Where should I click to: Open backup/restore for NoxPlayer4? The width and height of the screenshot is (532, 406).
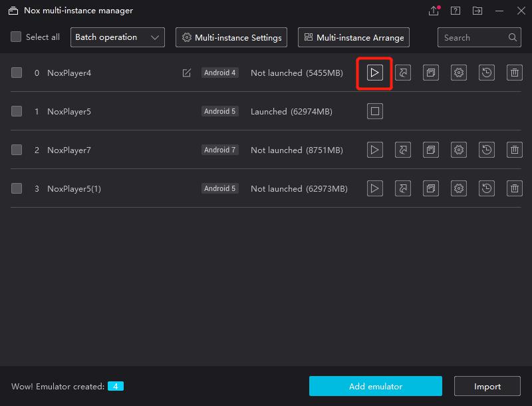[x=487, y=73]
